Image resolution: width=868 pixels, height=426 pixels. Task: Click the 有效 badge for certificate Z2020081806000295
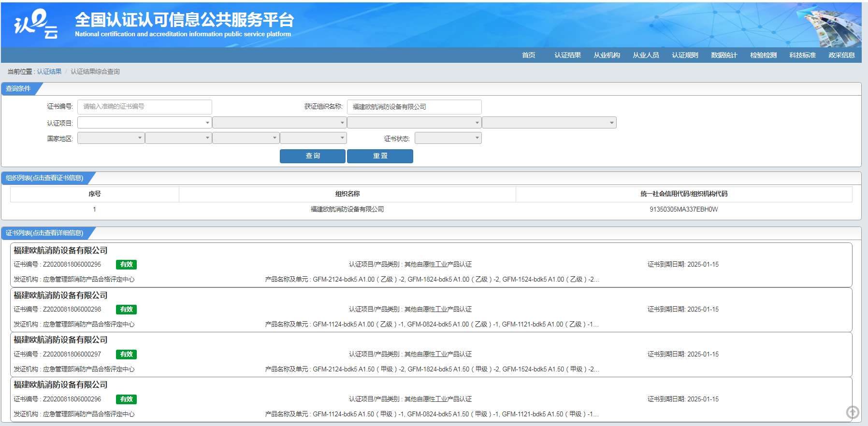click(x=126, y=265)
